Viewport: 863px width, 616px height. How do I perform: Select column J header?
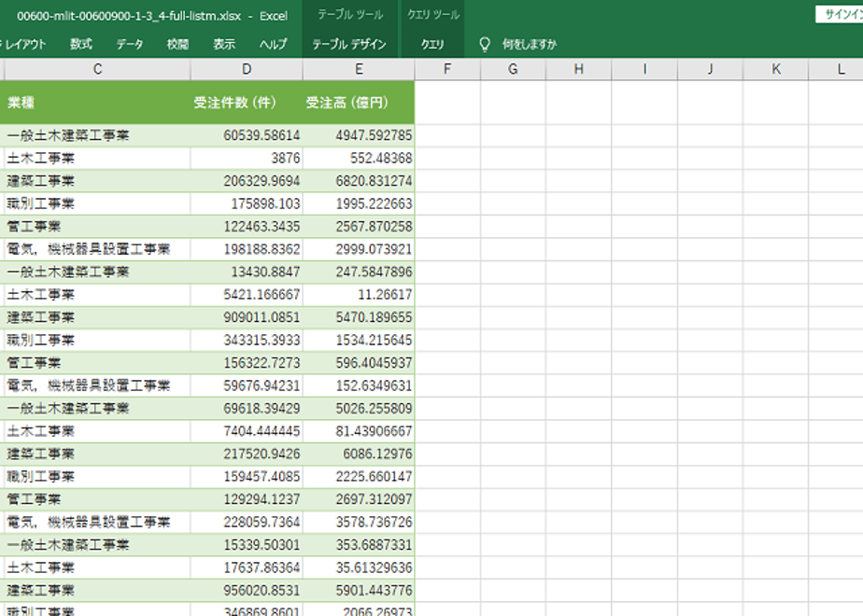point(711,69)
